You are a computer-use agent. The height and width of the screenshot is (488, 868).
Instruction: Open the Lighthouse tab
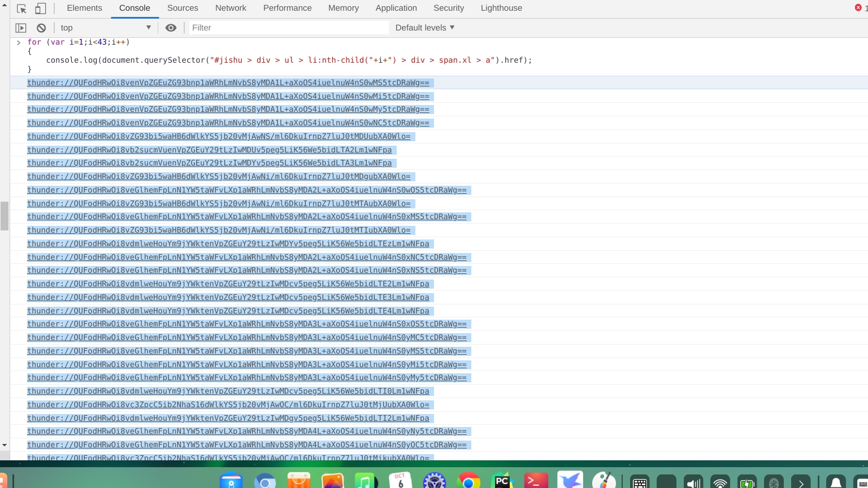[x=501, y=8]
